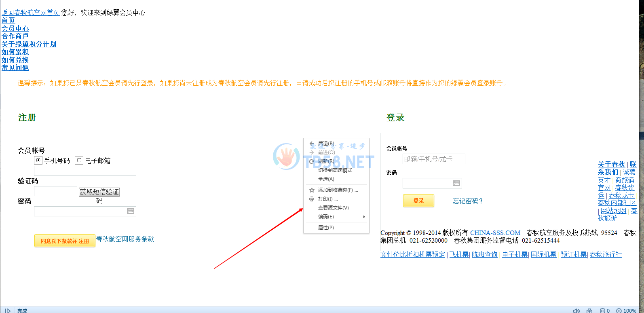Open the 关于绿翼积分计划 link
Screen dimensions: 644x313
tap(29, 44)
